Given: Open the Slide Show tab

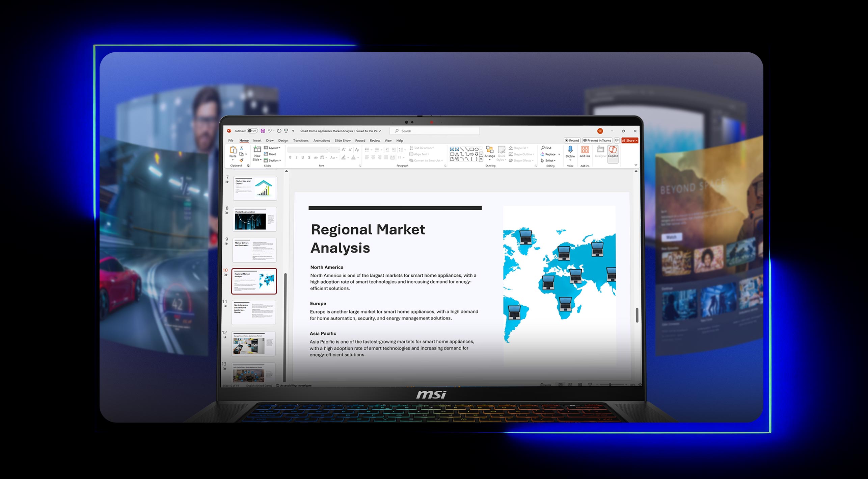Looking at the screenshot, I should (342, 141).
